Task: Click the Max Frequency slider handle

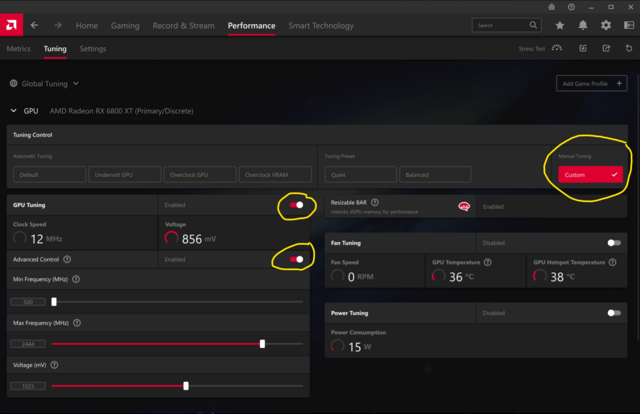Action: 262,343
